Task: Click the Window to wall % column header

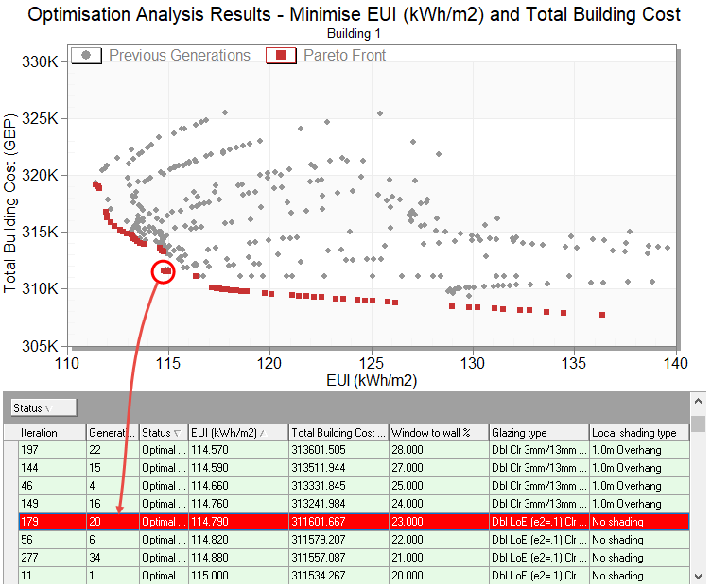Action: tap(437, 432)
